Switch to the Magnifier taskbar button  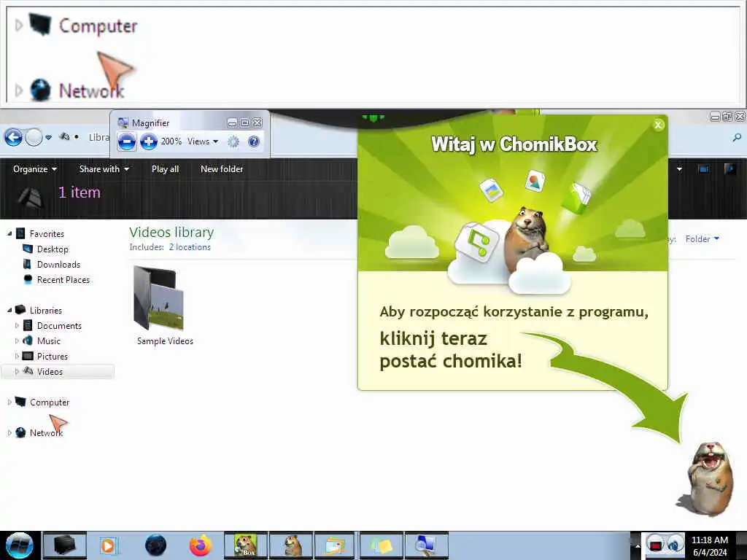(x=426, y=545)
